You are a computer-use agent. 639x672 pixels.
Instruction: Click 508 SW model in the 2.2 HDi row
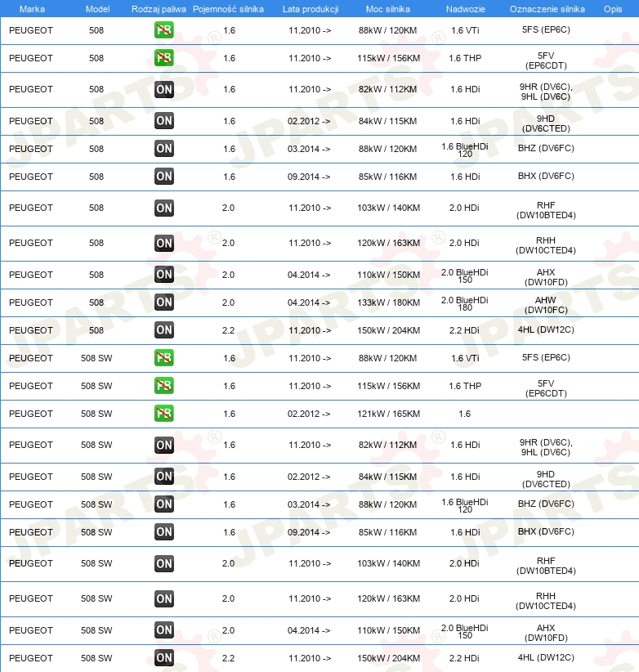(x=96, y=658)
